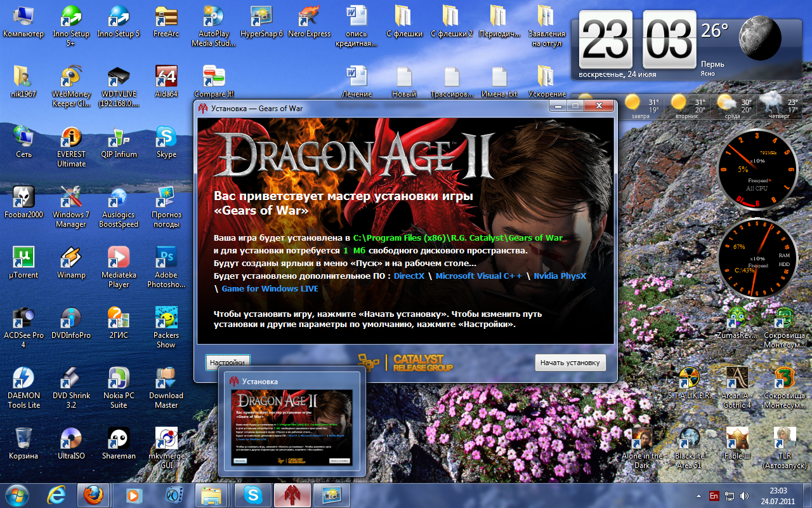Screen dimensions: 812x508
Task: Select the FreeArc desktop icon
Action: (x=166, y=22)
